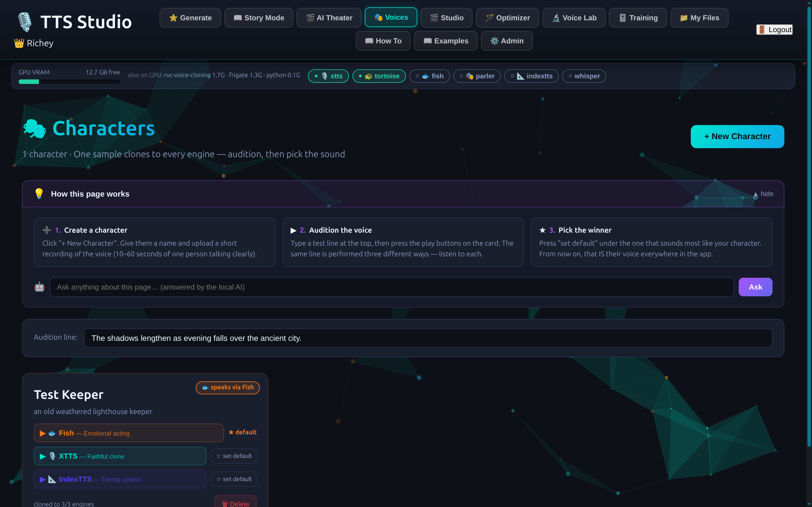Image resolution: width=812 pixels, height=507 pixels.
Task: Set XTTS as the default voice
Action: coord(233,456)
